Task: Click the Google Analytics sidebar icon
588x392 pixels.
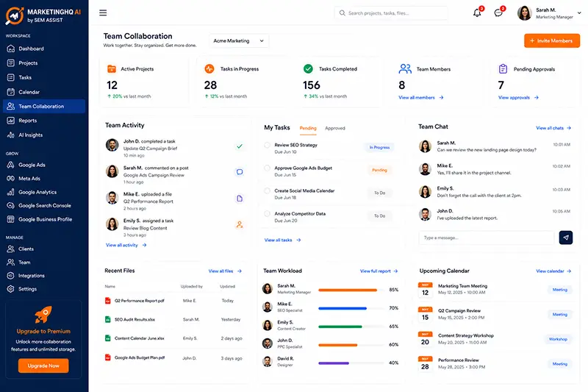Action: [10, 192]
